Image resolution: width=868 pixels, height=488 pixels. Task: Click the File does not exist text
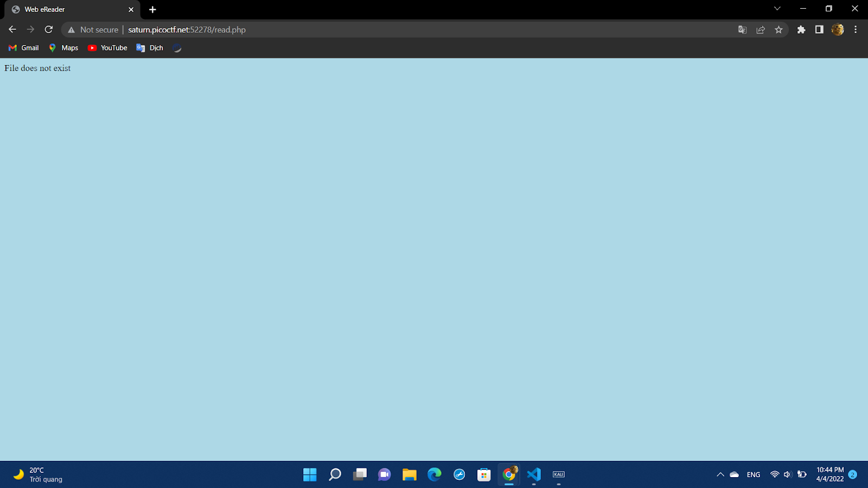click(x=37, y=68)
